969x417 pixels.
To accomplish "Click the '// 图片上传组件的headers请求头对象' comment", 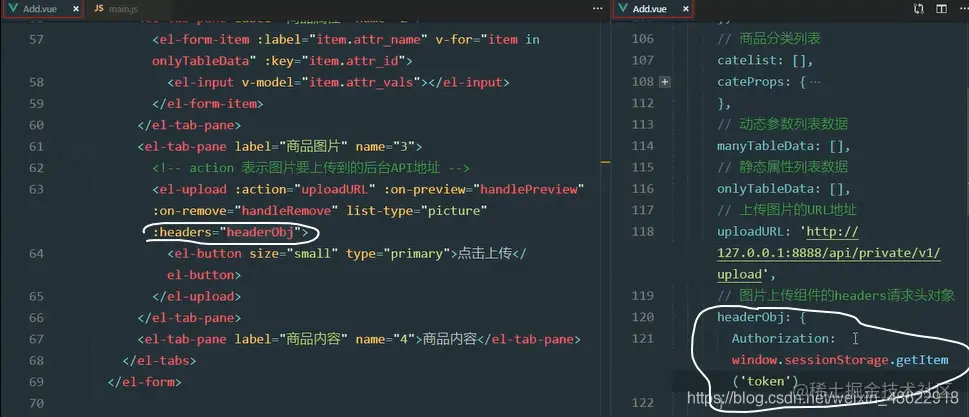I will tap(836, 296).
